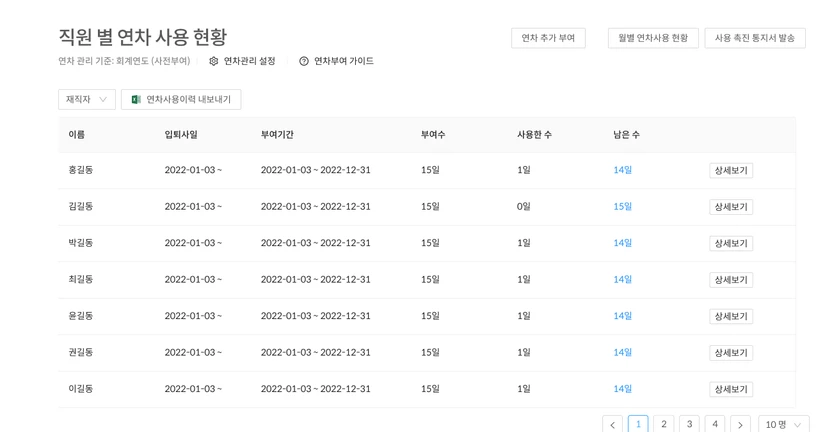View details 상세보기 for 윤길동
825x432 pixels.
tap(731, 316)
